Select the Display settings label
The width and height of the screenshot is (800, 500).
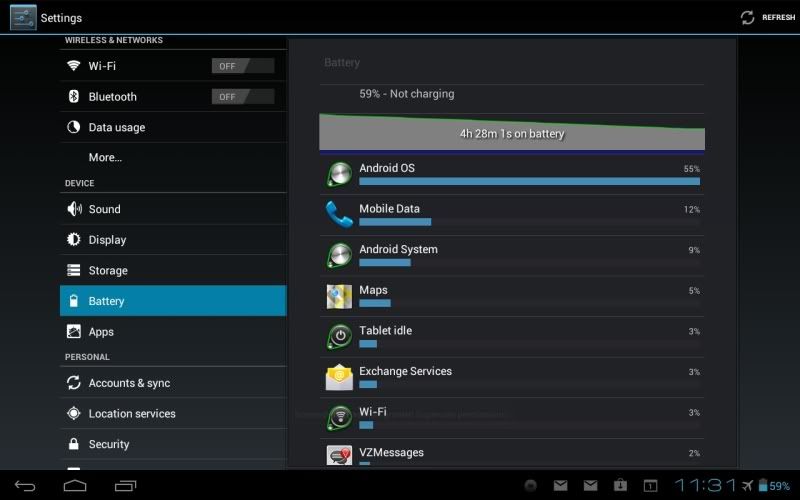click(107, 240)
